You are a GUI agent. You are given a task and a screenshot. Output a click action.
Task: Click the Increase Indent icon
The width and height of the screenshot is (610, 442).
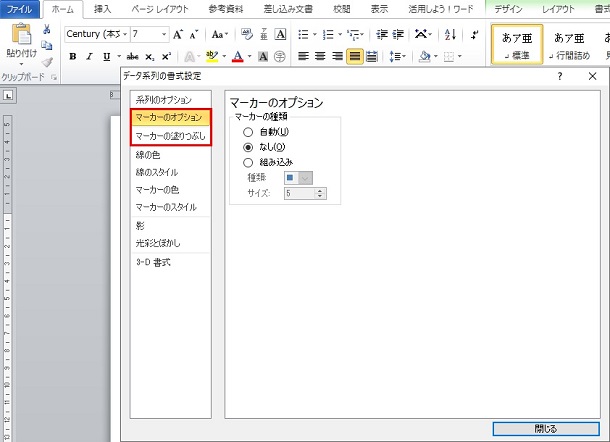[x=398, y=35]
